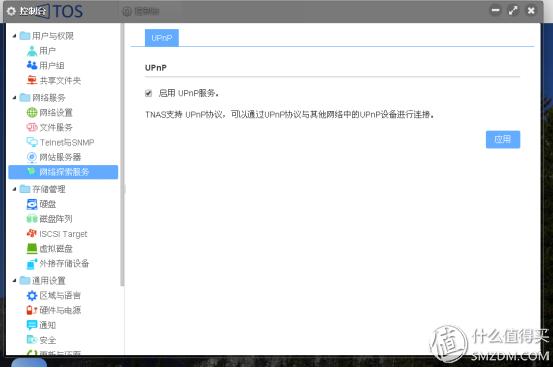Click the 用户与权限 folder icon
The width and height of the screenshot is (553, 368).
pyautogui.click(x=25, y=36)
